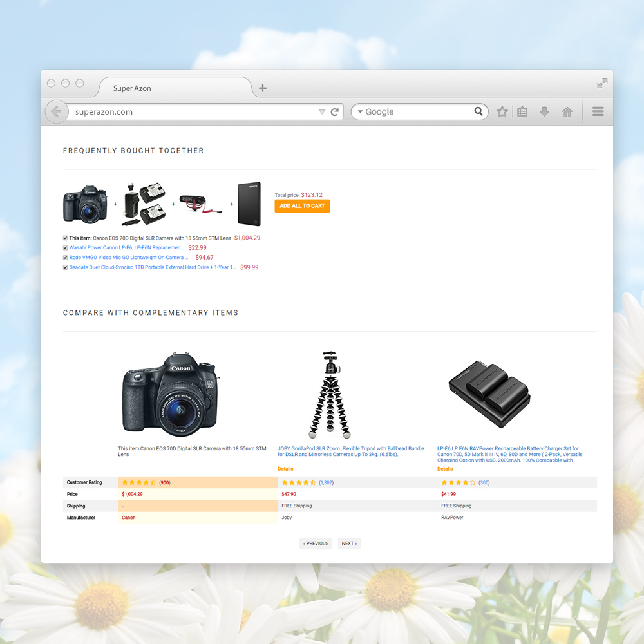This screenshot has width=644, height=644.
Task: Open the (900) reviews count
Action: (165, 482)
